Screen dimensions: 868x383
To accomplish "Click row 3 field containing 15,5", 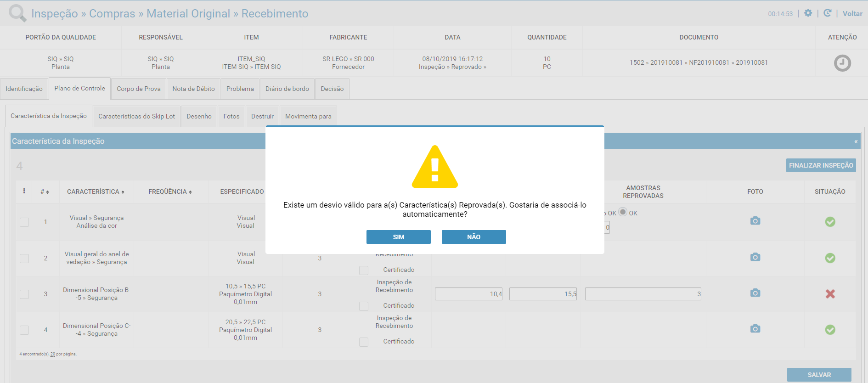I will (x=543, y=294).
